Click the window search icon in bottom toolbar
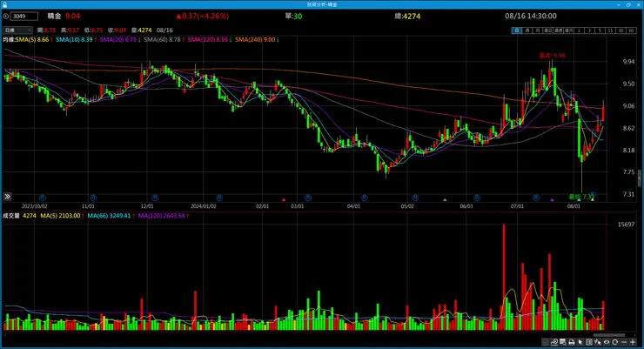This screenshot has height=349, width=644. [x=563, y=342]
